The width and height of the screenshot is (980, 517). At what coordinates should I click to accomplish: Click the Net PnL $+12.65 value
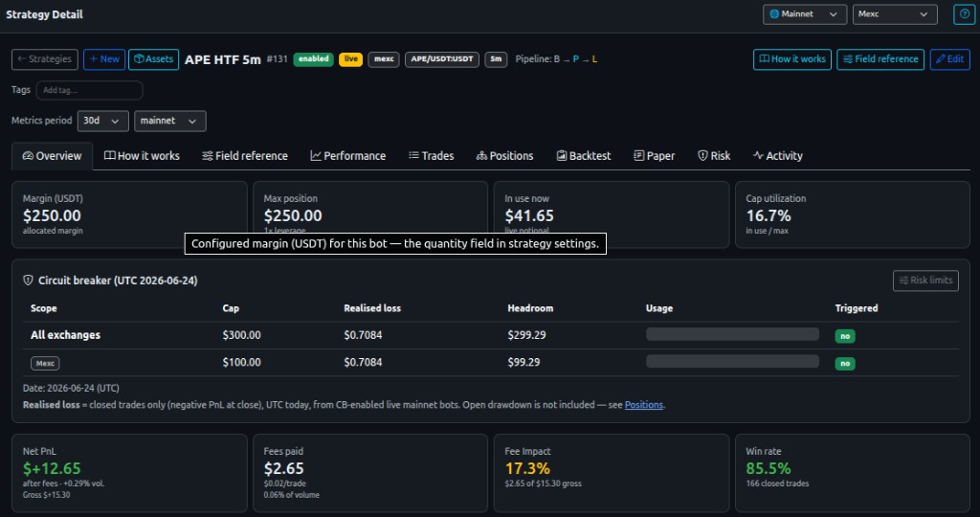(52, 468)
